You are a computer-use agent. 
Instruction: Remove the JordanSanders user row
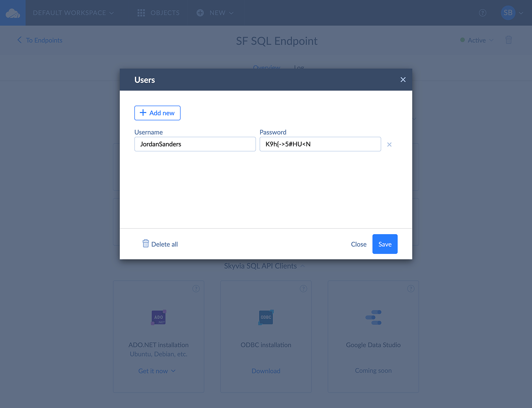tap(389, 145)
